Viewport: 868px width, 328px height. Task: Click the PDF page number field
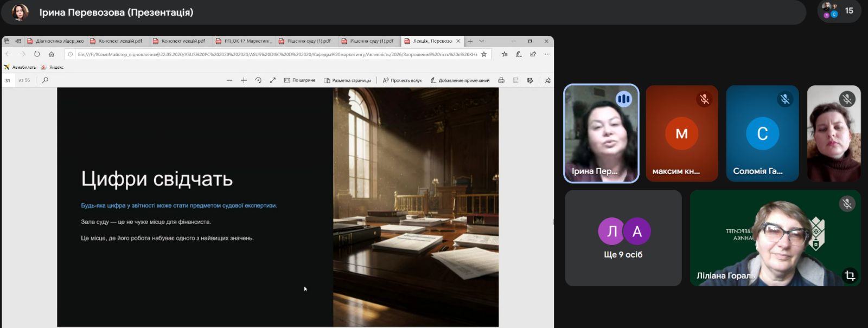coord(8,80)
